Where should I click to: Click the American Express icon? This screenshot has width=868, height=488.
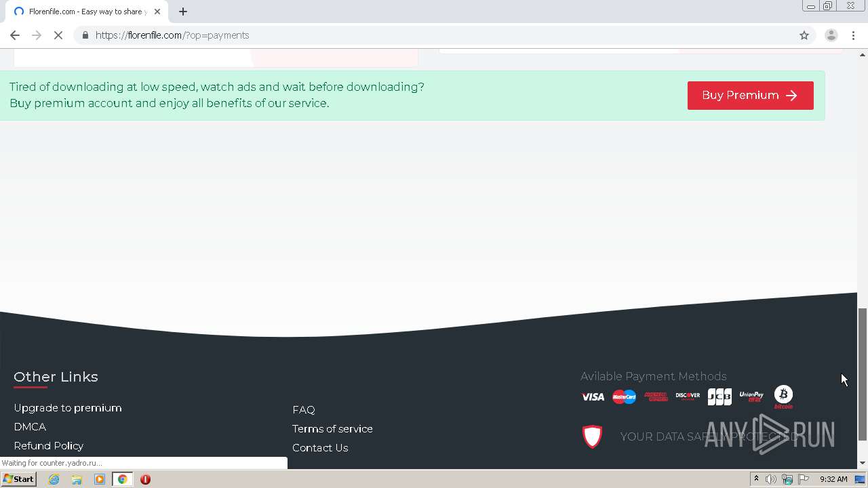pos(656,397)
